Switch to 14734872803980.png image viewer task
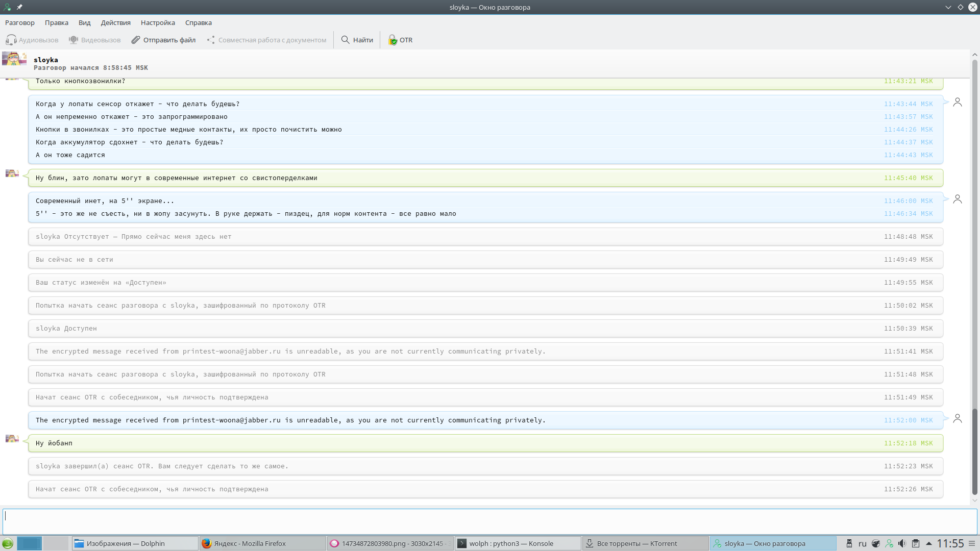This screenshot has width=980, height=551. coord(390,543)
